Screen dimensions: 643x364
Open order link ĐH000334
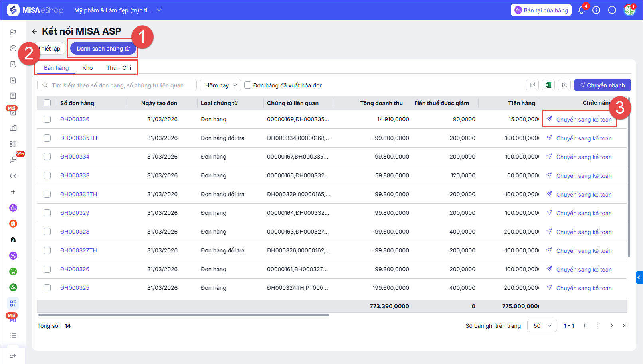click(x=75, y=157)
